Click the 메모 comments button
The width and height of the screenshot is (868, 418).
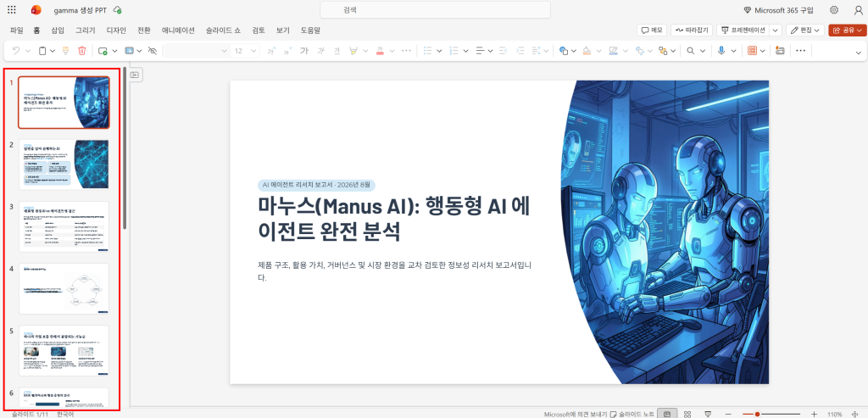pyautogui.click(x=651, y=31)
